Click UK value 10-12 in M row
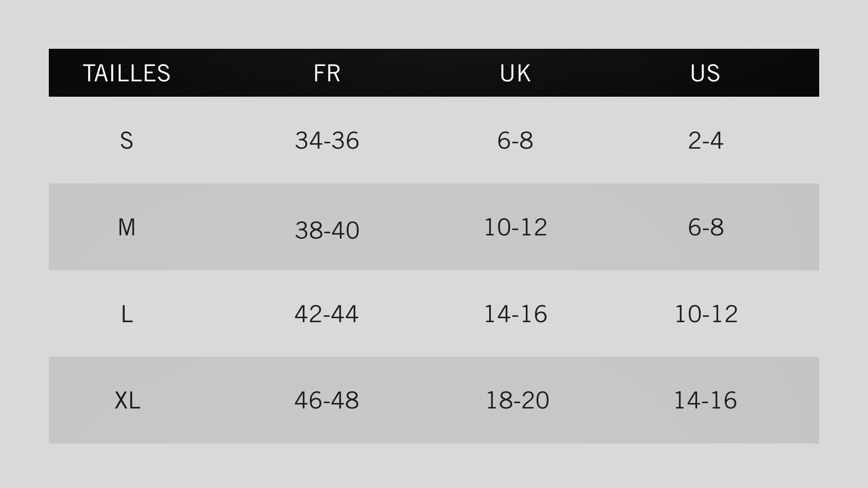 (515, 227)
